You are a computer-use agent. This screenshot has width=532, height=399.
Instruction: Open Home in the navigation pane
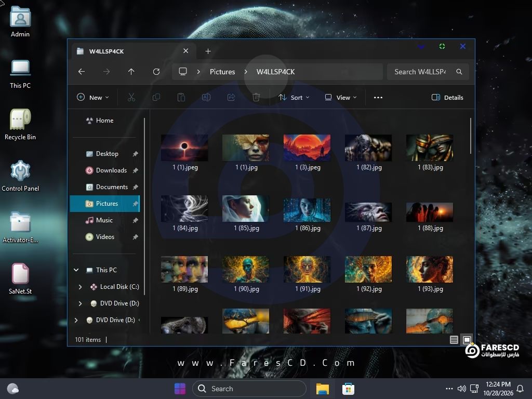pos(104,121)
